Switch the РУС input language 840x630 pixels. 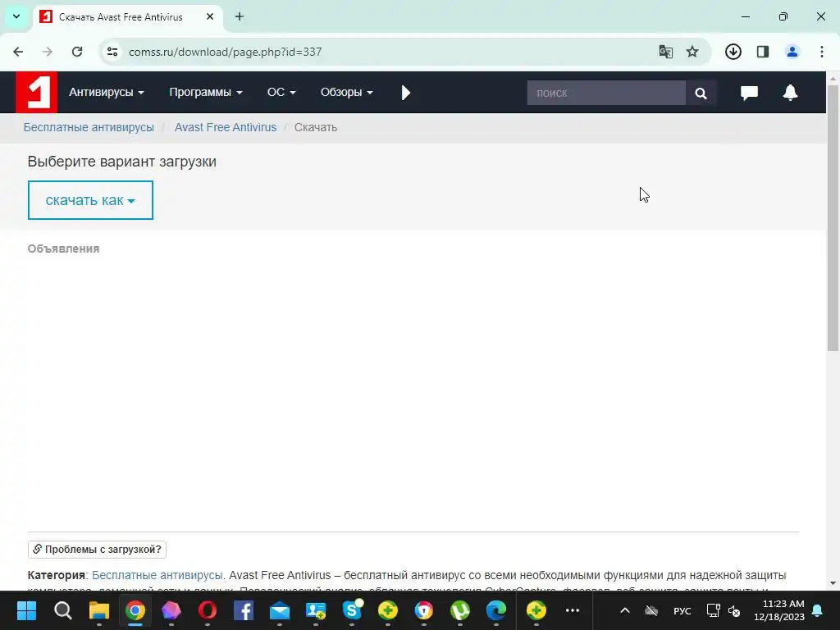pos(682,610)
